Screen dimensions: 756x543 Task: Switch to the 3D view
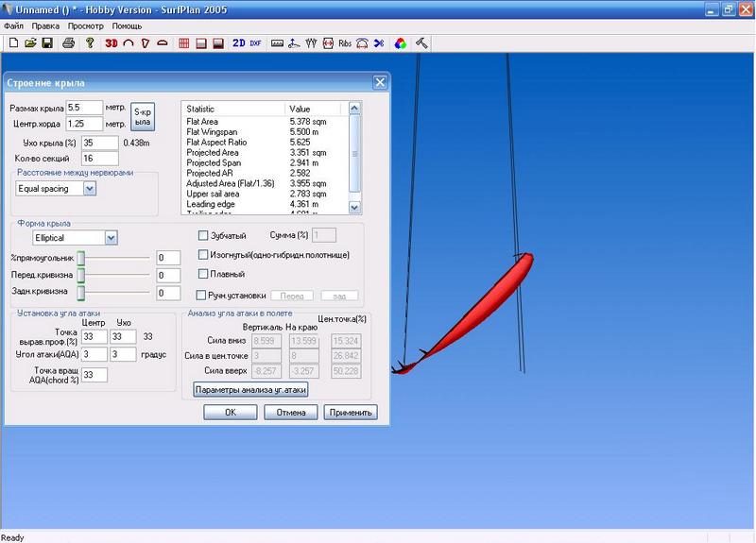click(x=111, y=42)
